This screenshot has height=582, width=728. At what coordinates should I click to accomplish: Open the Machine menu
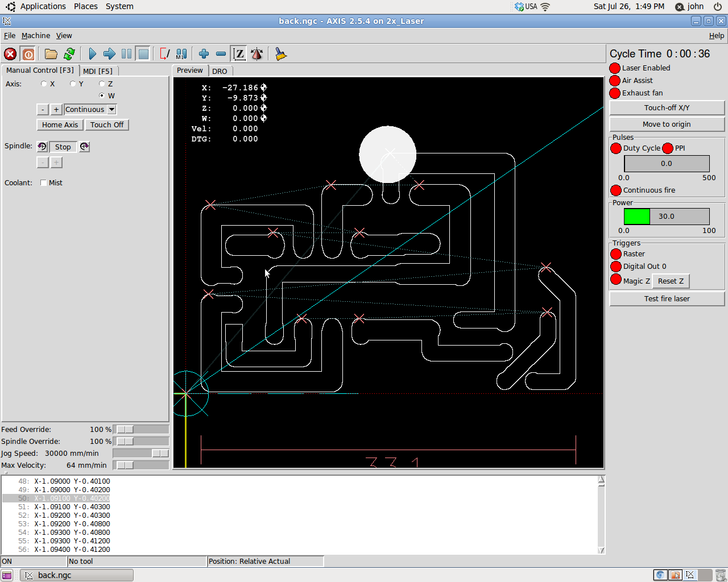point(35,35)
